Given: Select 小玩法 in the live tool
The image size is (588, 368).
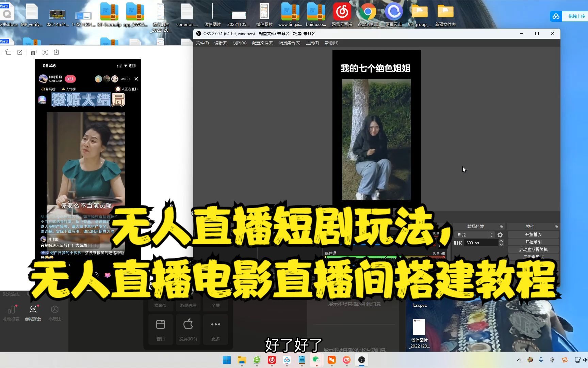Looking at the screenshot, I should [55, 313].
